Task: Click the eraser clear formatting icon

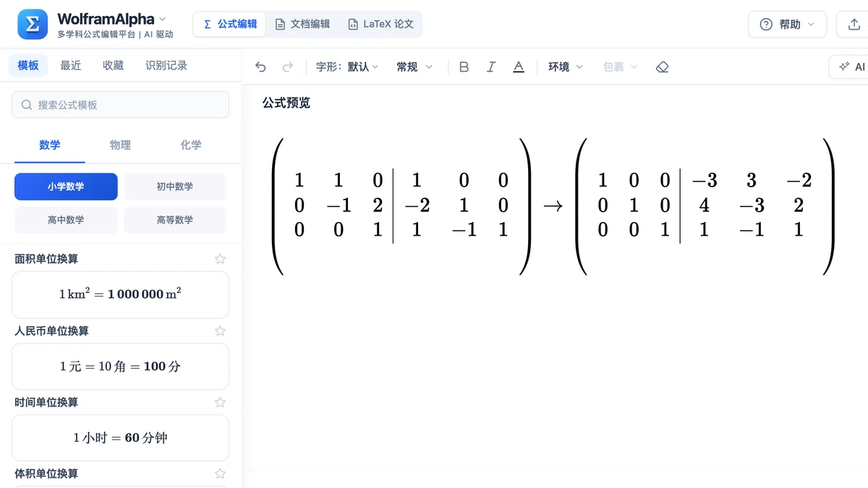Action: click(x=662, y=67)
